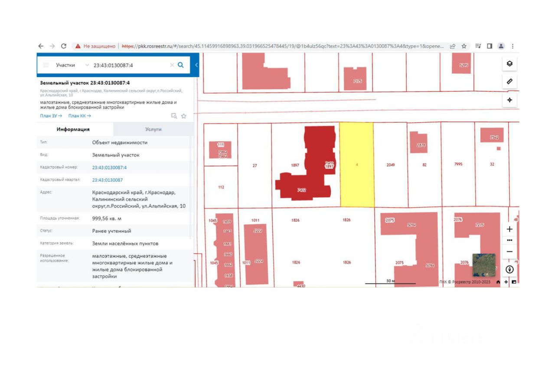Click the 'Земли населённых пунктов' value
The image size is (555, 392).
pos(125,244)
